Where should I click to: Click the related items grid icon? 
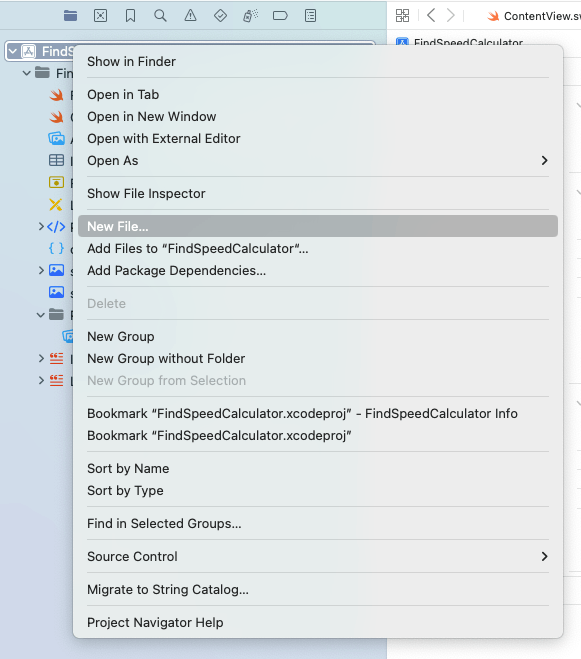402,16
